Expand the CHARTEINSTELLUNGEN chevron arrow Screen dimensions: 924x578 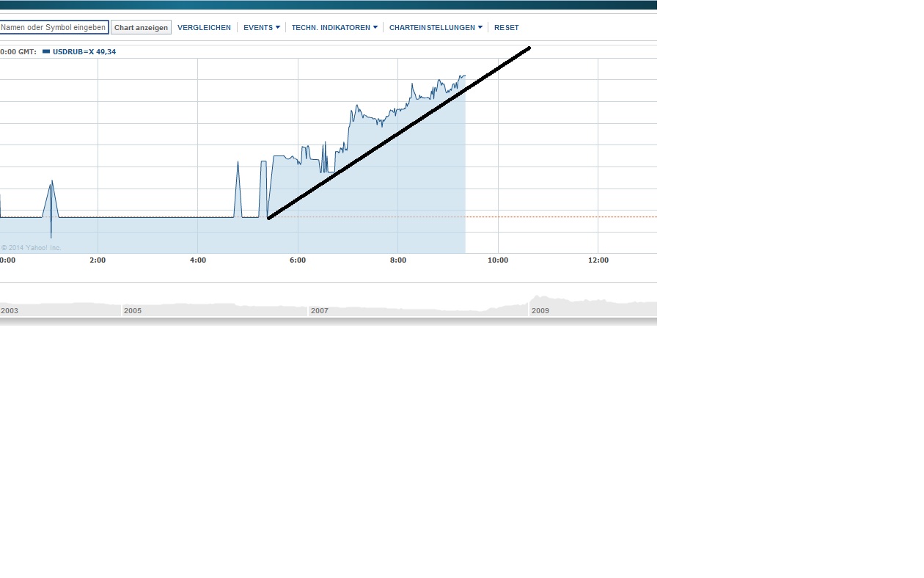coord(481,27)
